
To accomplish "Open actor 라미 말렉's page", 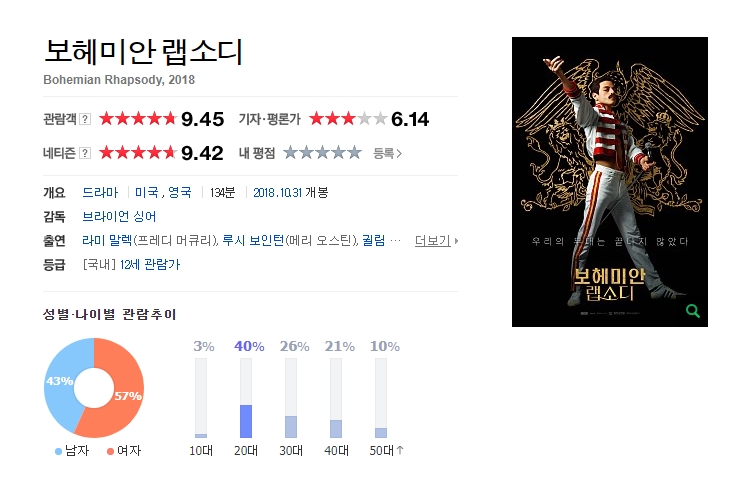I will pyautogui.click(x=107, y=240).
